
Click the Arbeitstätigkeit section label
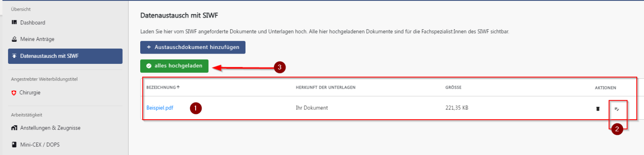pos(26,115)
